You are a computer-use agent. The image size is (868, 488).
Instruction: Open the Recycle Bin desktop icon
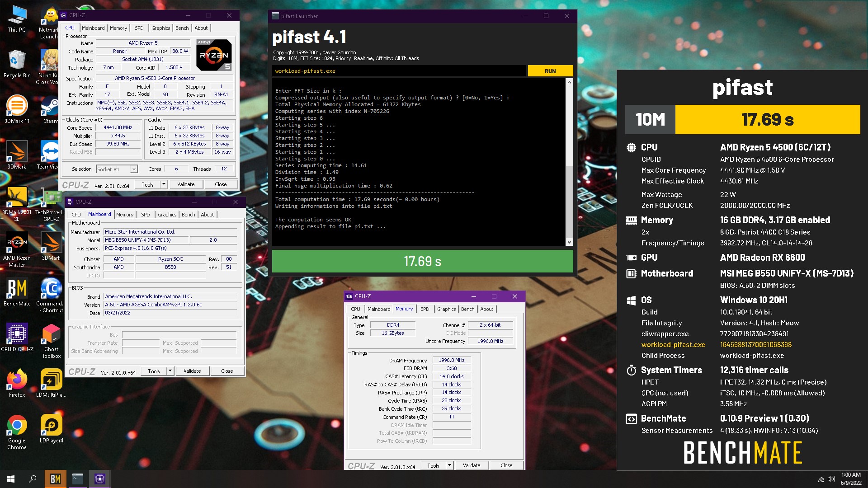point(17,64)
